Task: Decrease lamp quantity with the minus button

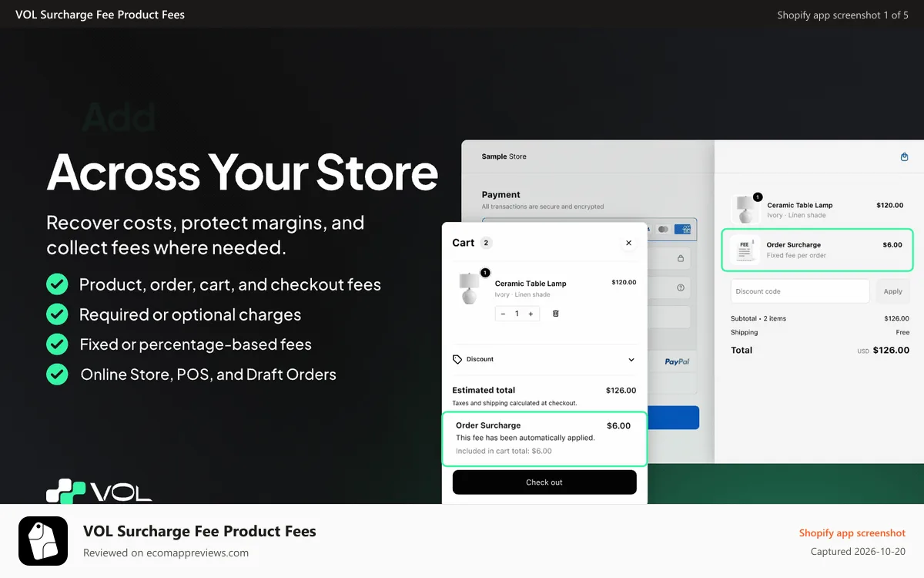Action: tap(503, 314)
